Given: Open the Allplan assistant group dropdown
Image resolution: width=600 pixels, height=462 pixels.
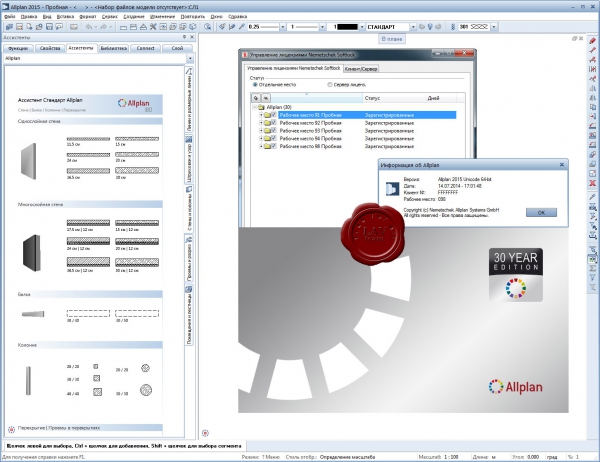Looking at the screenshot, I should pos(190,59).
